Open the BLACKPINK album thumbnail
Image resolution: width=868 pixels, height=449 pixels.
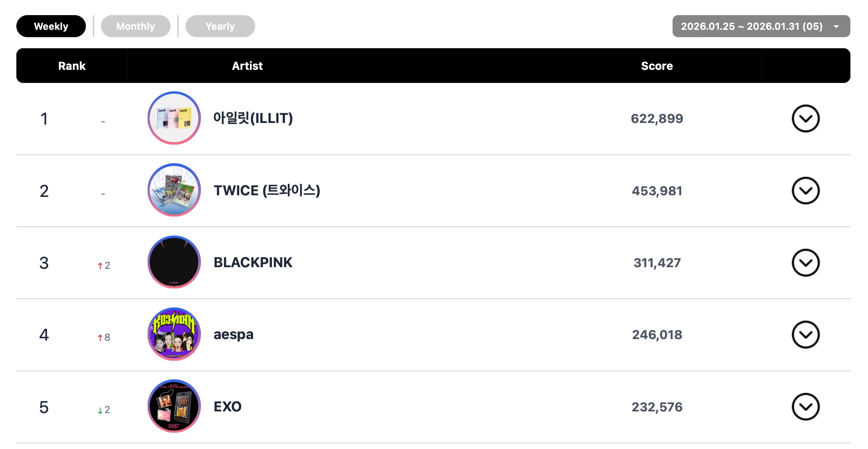(x=174, y=262)
